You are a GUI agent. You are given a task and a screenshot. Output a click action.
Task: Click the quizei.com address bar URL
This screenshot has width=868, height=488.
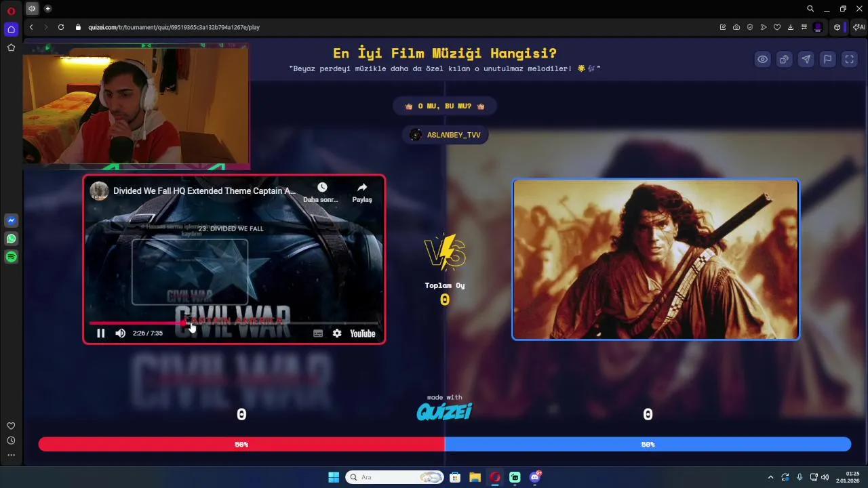click(x=174, y=27)
